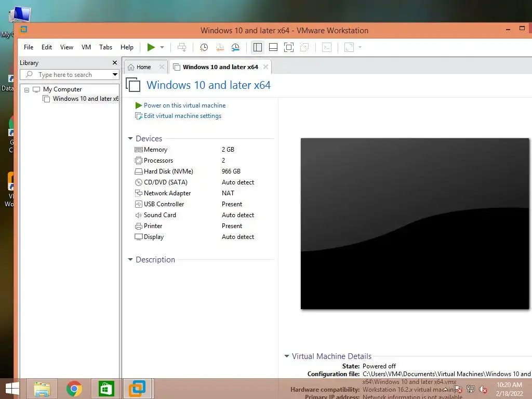Click the CD/DVD (SATA) icon
Screen dimensions: 532x399
(138, 182)
